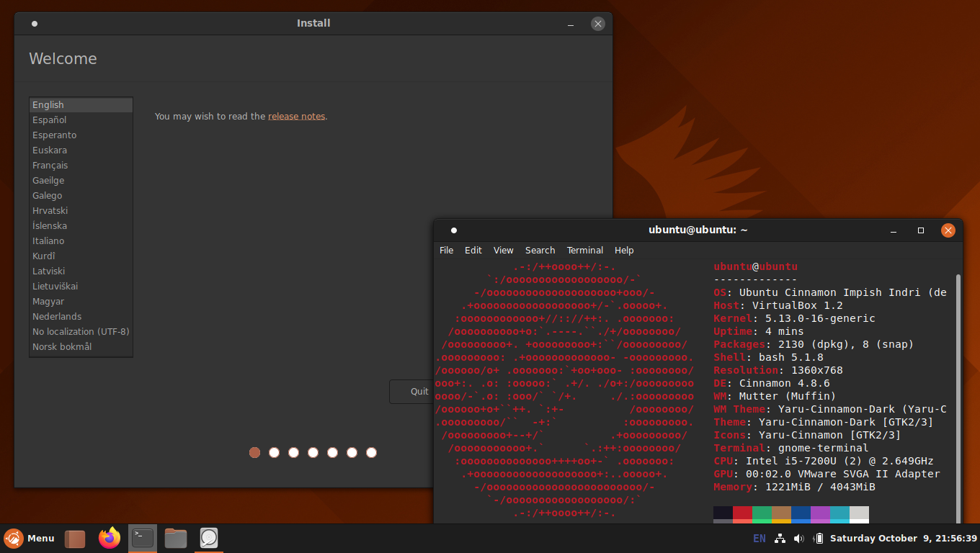Open the EN keyboard layout indicator
The height and width of the screenshot is (553, 980).
[759, 539]
